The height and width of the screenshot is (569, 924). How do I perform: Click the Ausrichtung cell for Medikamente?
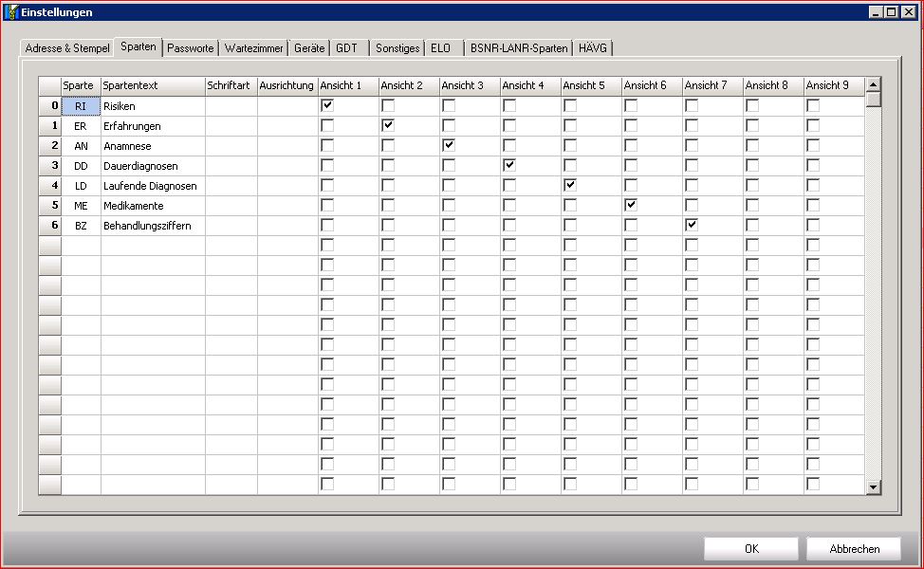[x=286, y=206]
